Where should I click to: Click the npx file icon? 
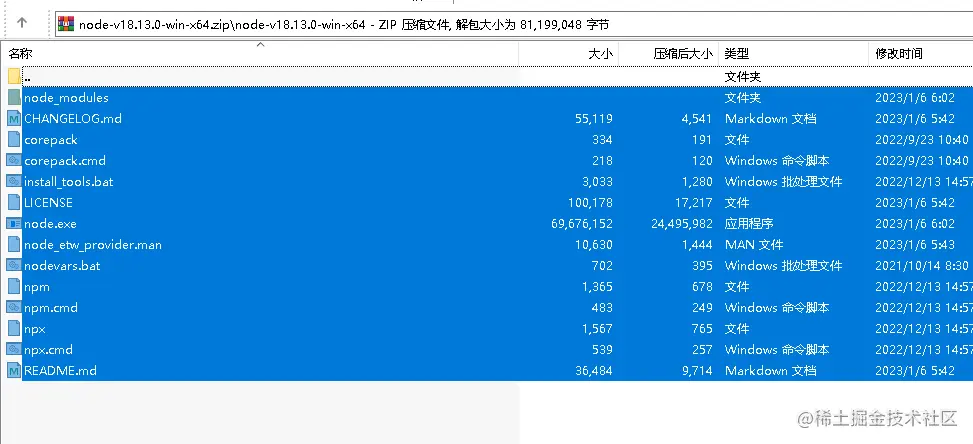coord(14,329)
